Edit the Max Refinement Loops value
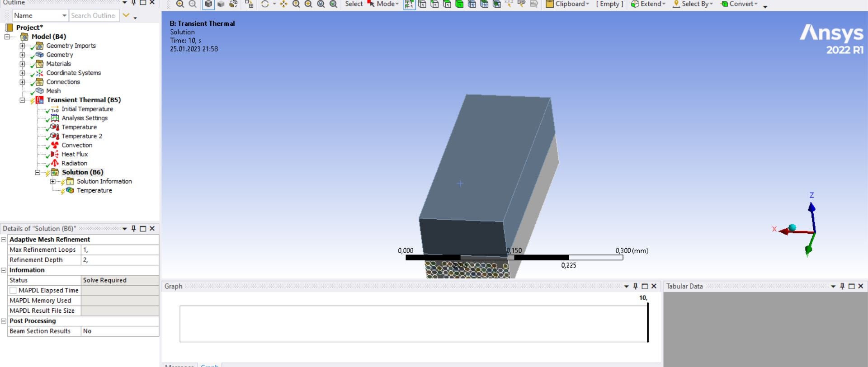 click(x=120, y=250)
